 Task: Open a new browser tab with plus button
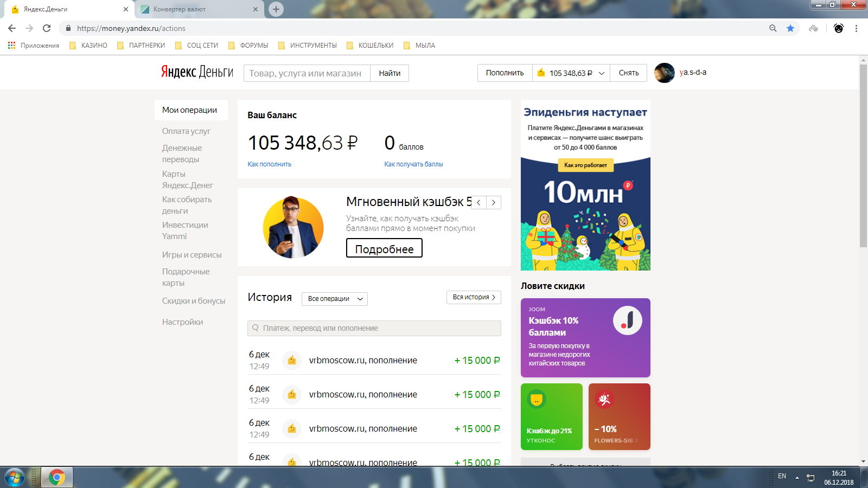[276, 9]
